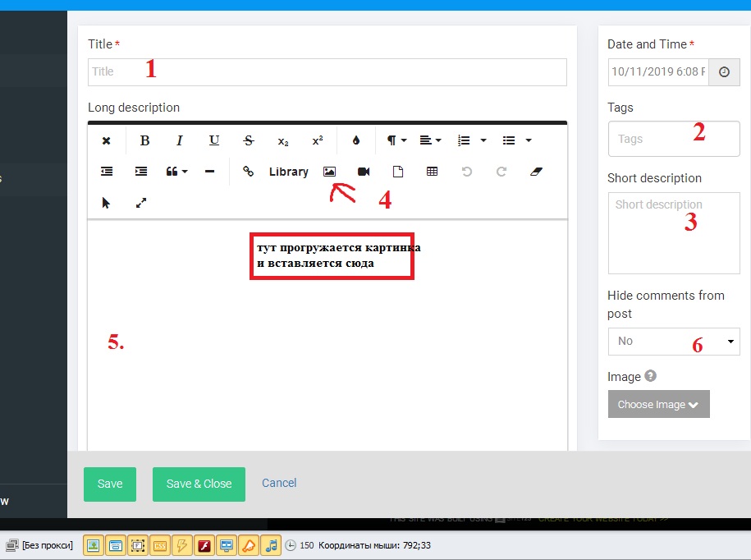This screenshot has width=751, height=560.
Task: Click the monitor icon in the status bar
Action: (226, 545)
